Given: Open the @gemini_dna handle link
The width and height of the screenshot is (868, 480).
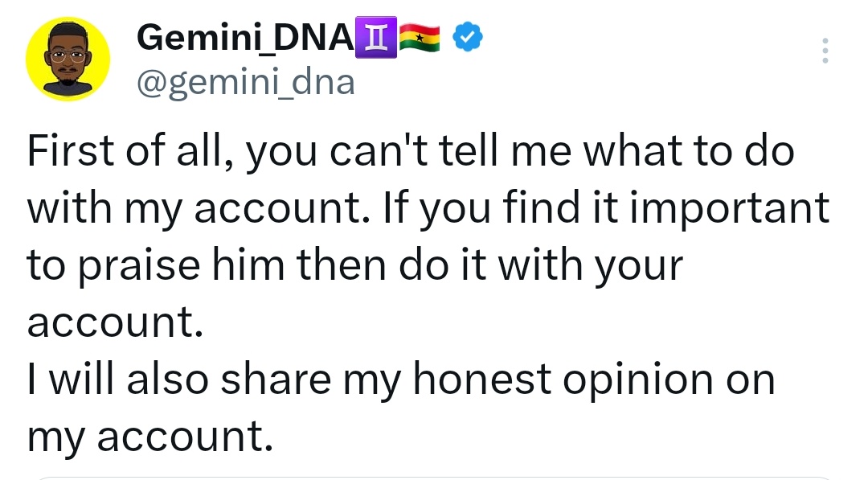Looking at the screenshot, I should click(x=246, y=81).
